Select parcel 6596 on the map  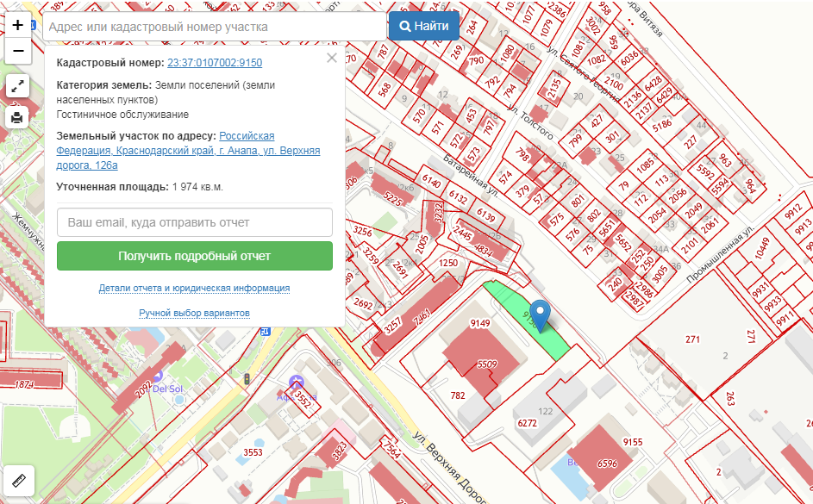(606, 464)
